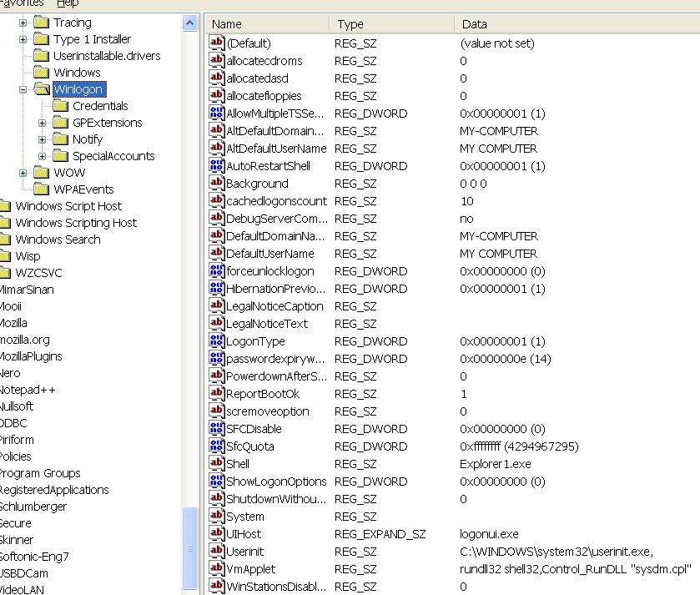Click the ShowLogonOptions DWORD icon

click(x=217, y=481)
